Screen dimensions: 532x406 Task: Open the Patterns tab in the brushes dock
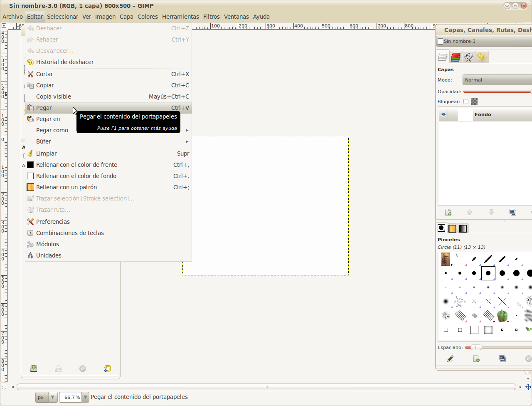[x=452, y=228]
